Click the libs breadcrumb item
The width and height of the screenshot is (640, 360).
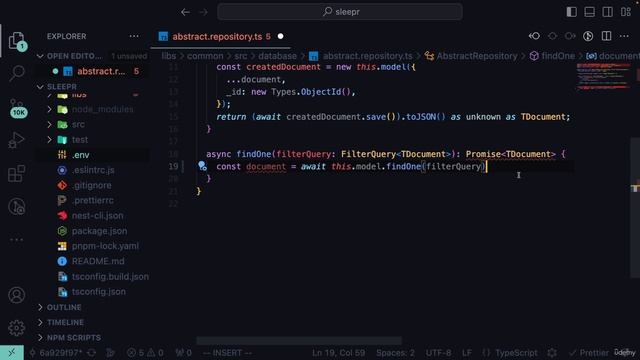point(169,56)
